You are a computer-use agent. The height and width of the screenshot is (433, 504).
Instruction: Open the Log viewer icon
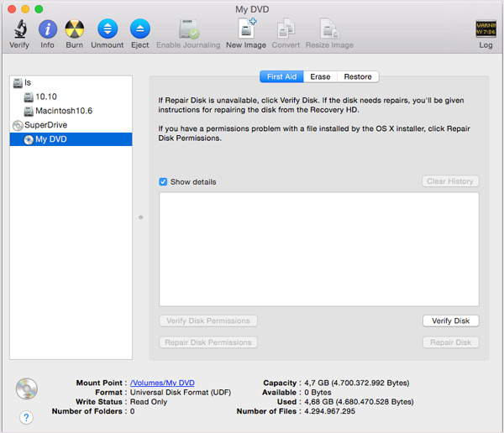click(486, 29)
